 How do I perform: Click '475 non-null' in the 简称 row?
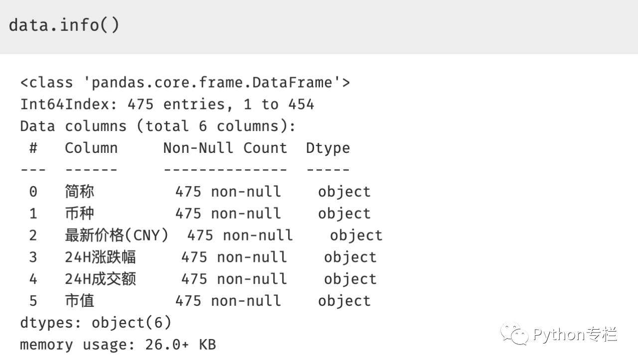(x=228, y=192)
